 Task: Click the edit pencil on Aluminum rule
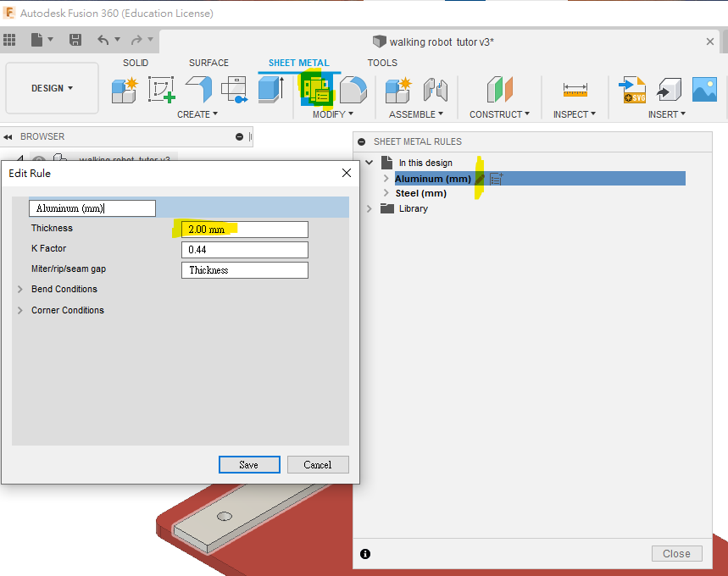(x=480, y=179)
